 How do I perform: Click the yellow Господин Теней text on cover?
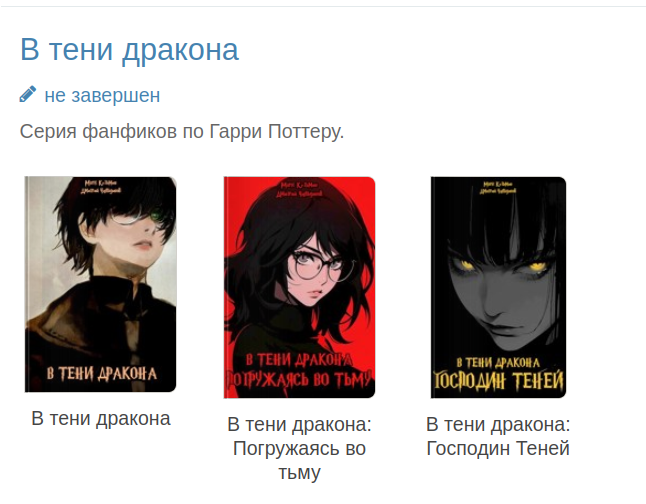click(x=498, y=381)
